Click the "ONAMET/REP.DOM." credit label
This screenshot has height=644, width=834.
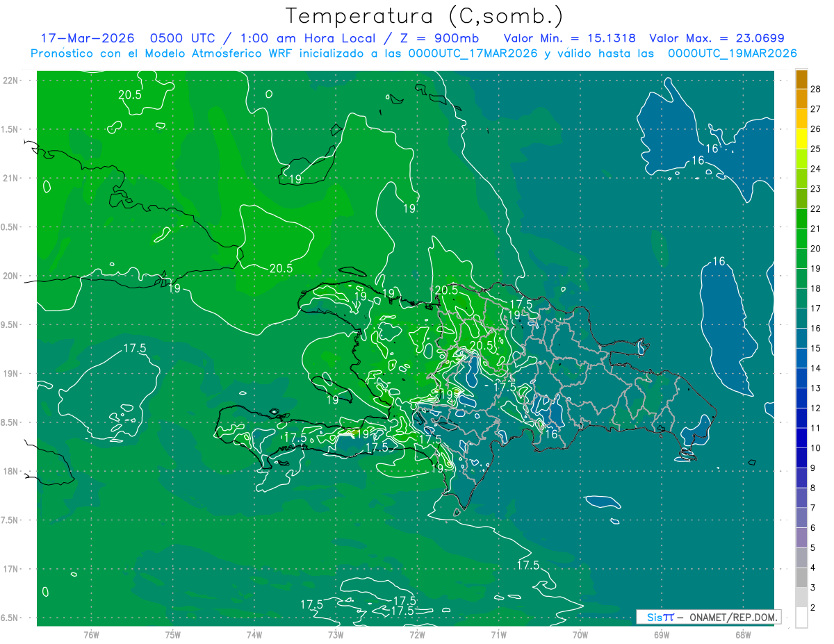point(733,617)
